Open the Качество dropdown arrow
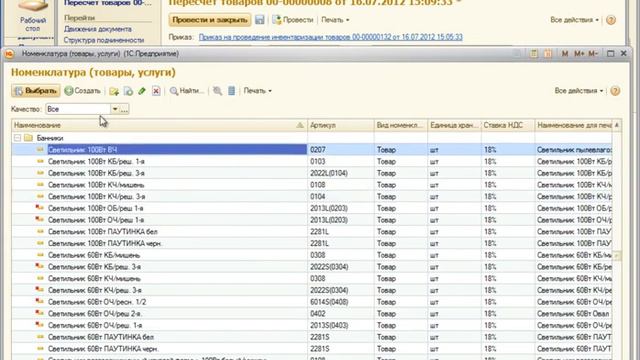The image size is (640, 360). 115,109
